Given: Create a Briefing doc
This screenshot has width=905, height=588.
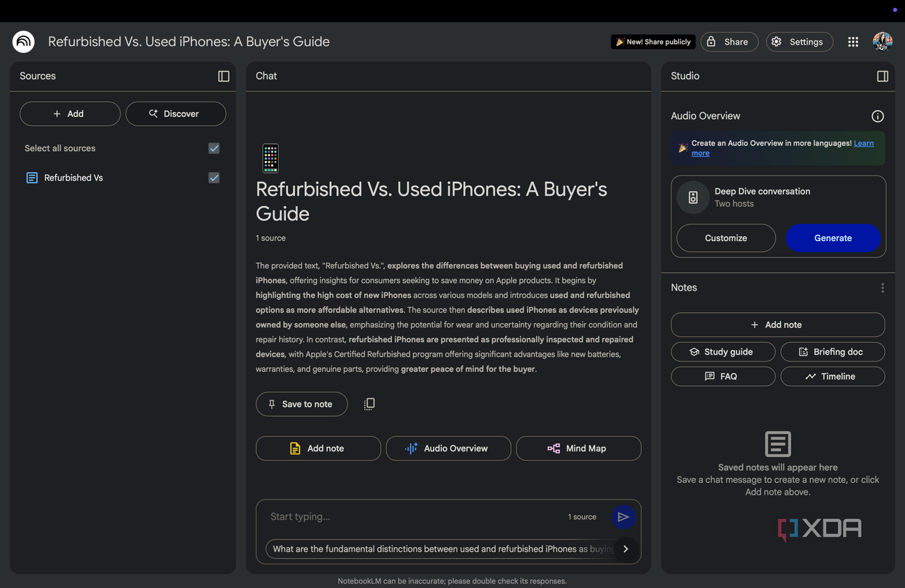Looking at the screenshot, I should pyautogui.click(x=832, y=352).
